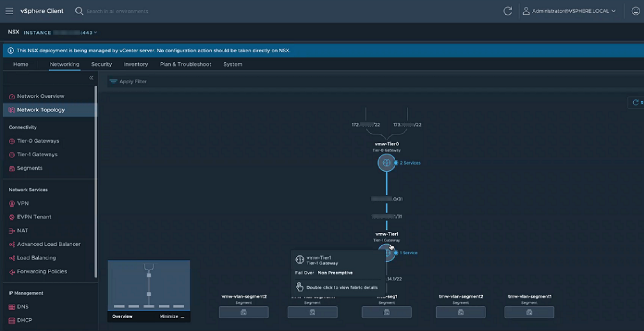Open Forwarding Policies page
The width and height of the screenshot is (644, 331).
tap(42, 271)
